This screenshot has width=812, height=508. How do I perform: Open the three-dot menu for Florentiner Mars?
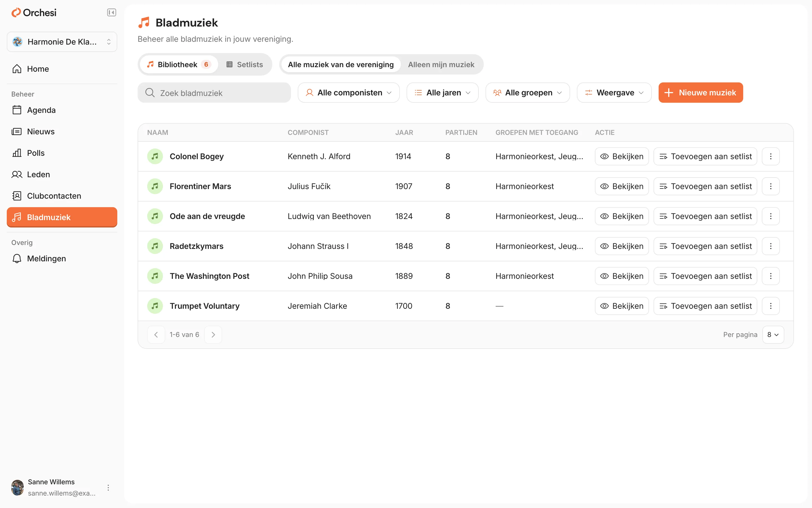(770, 186)
